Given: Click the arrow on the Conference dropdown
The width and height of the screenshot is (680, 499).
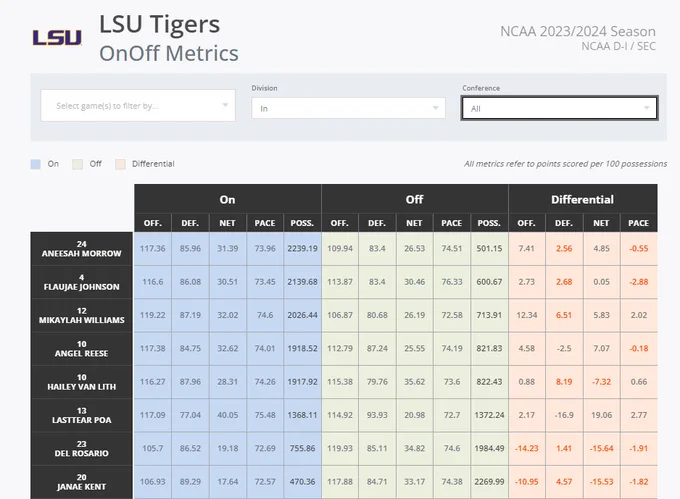Looking at the screenshot, I should point(647,108).
